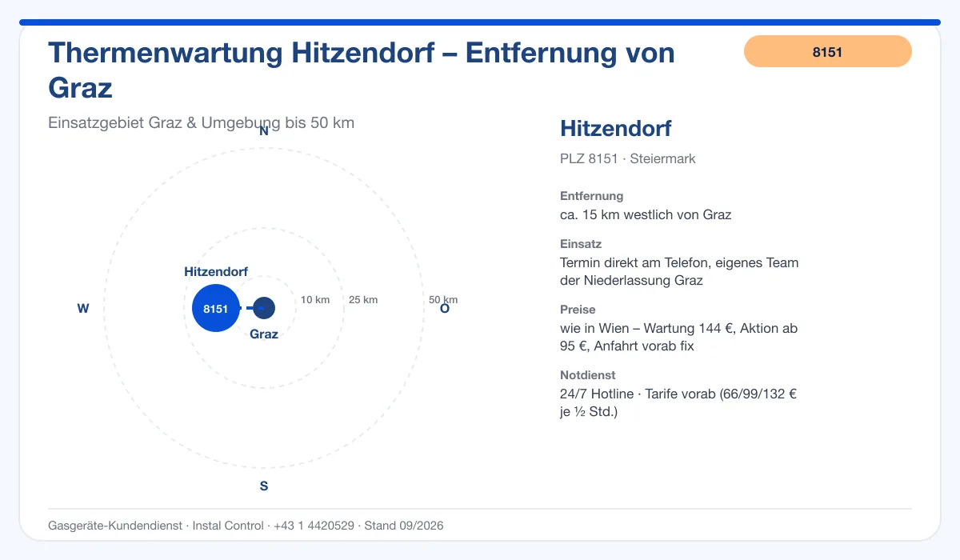Click the 10 km ring label
The image size is (960, 560).
[x=315, y=300]
